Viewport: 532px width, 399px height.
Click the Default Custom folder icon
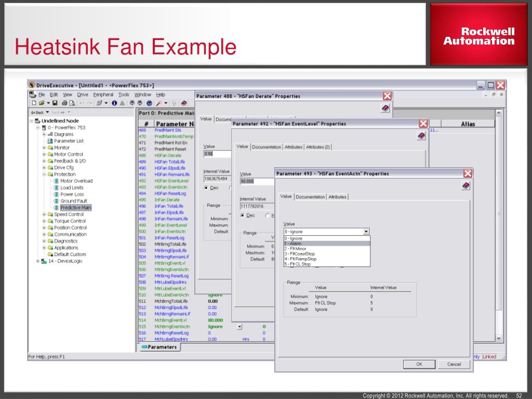point(50,254)
